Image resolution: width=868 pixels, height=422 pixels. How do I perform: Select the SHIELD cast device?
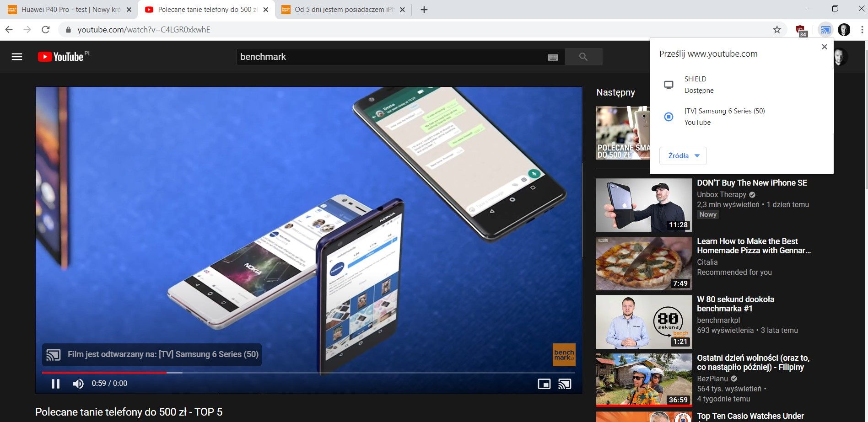tap(742, 85)
